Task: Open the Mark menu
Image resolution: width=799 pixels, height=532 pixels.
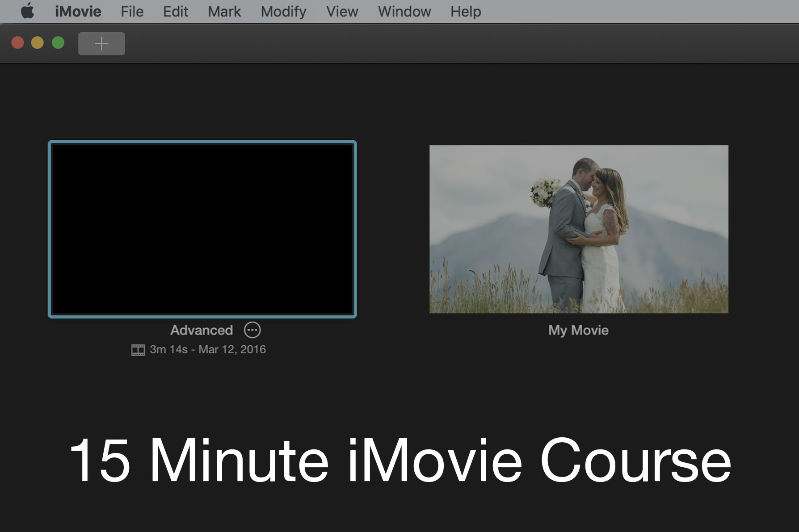Action: (224, 11)
